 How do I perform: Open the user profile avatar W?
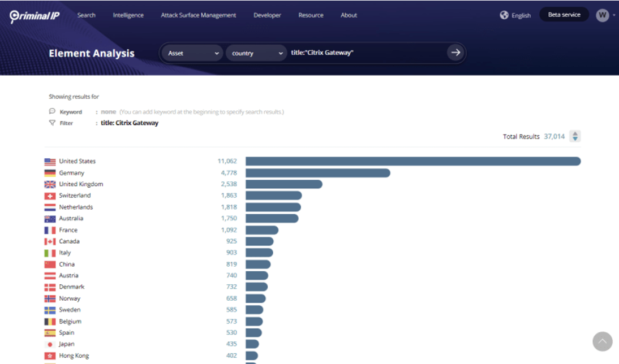(x=602, y=15)
